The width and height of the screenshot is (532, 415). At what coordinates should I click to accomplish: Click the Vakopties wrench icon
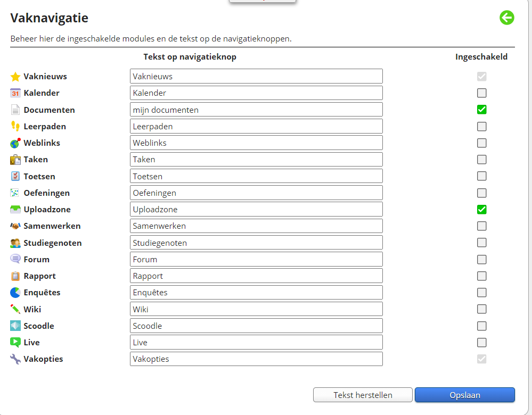pyautogui.click(x=15, y=359)
